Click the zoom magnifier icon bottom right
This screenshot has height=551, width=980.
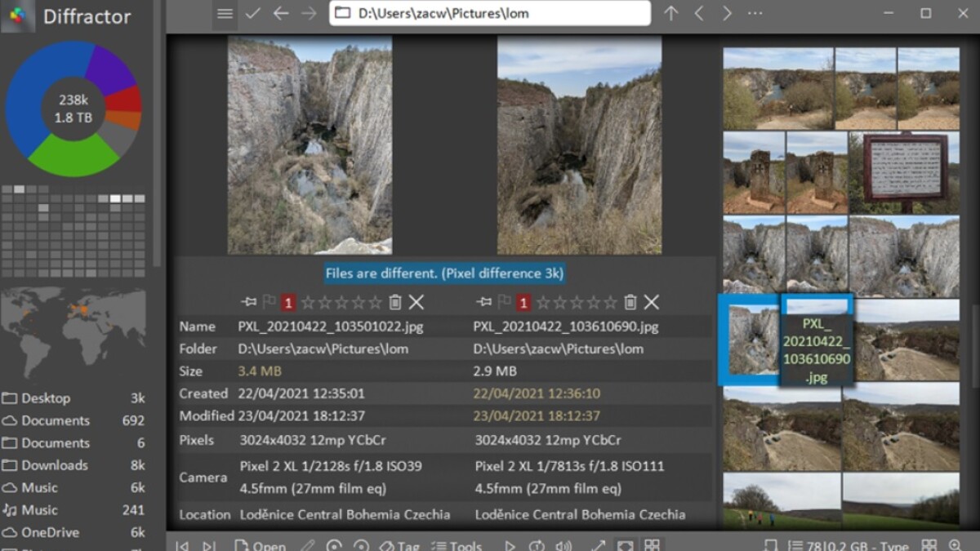pos(954,545)
